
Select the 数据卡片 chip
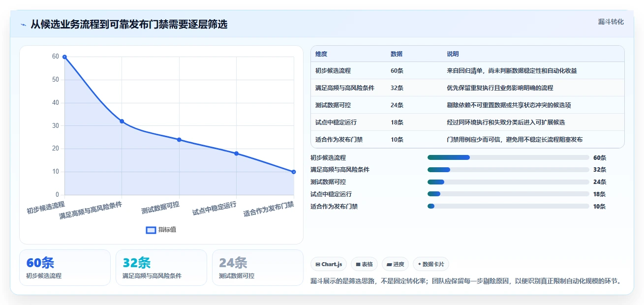pyautogui.click(x=430, y=264)
